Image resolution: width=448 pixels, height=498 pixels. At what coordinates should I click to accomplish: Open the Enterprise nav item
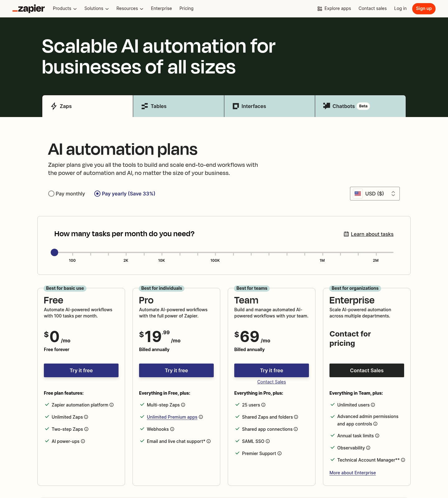161,8
